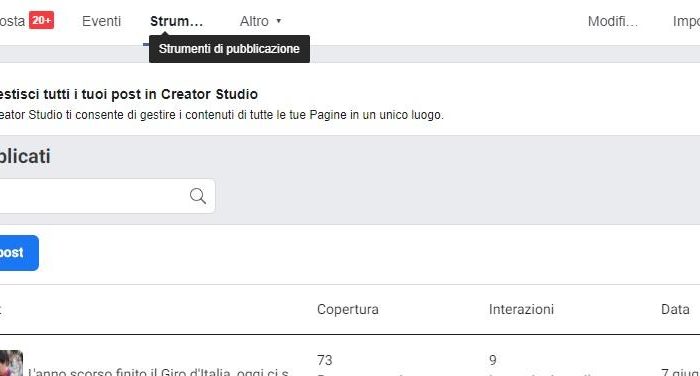
Task: Click the Interazioni column header
Action: click(521, 309)
